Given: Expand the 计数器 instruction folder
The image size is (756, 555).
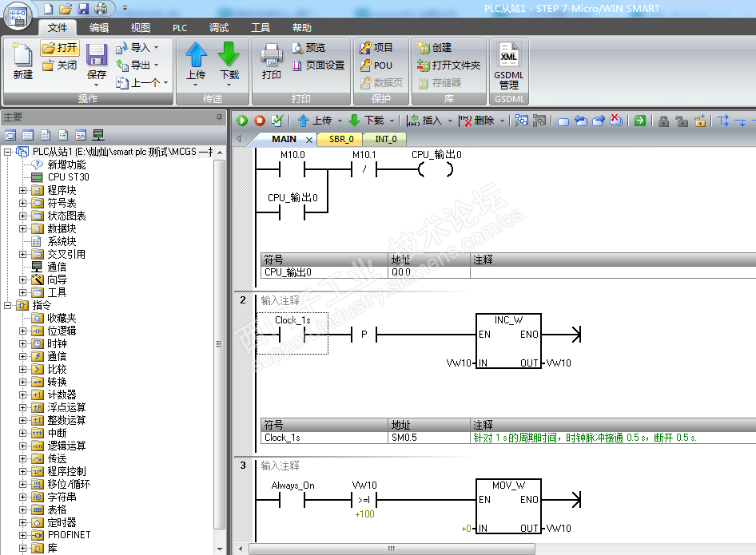Looking at the screenshot, I should point(22,394).
